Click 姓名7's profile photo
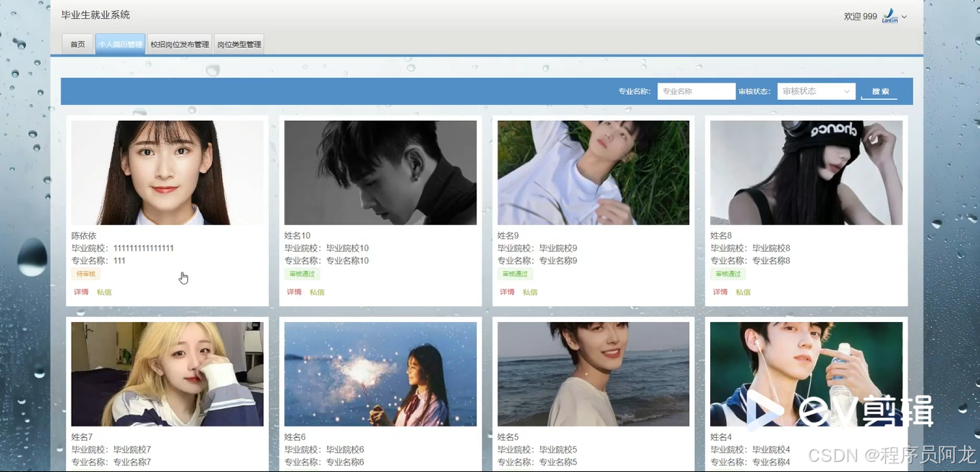 167,374
